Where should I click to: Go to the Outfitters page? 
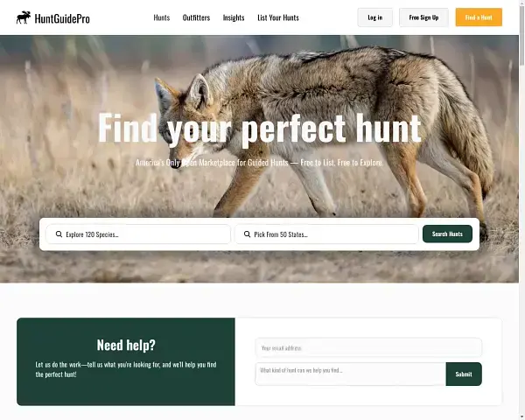click(196, 17)
